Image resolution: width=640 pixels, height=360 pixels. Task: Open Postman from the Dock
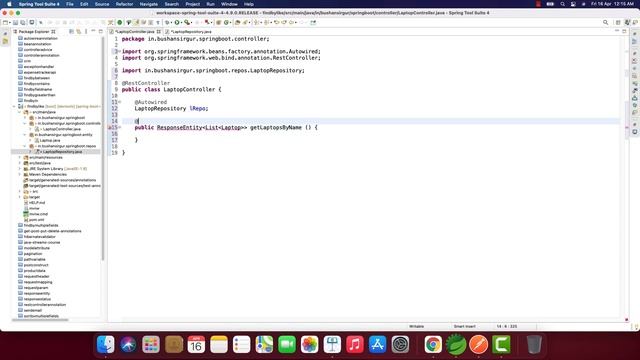click(478, 344)
